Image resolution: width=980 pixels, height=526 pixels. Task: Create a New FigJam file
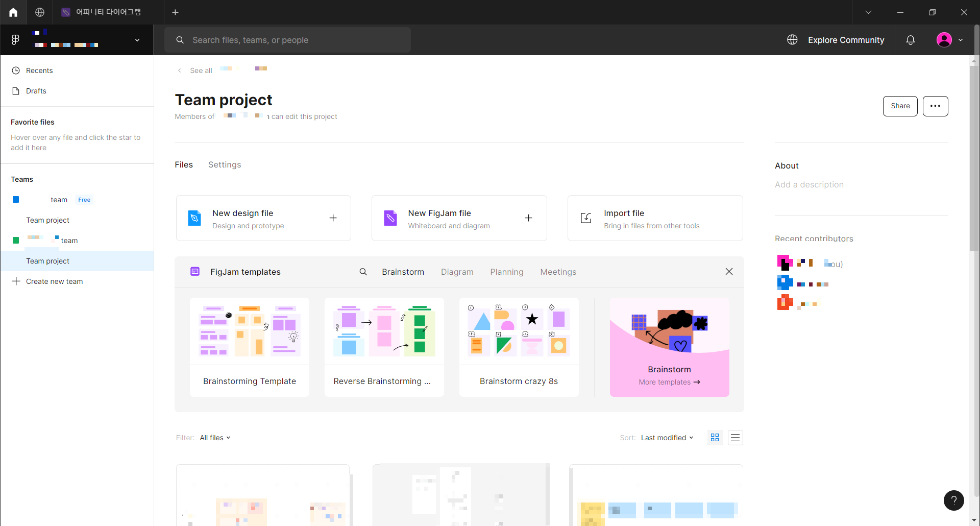459,218
